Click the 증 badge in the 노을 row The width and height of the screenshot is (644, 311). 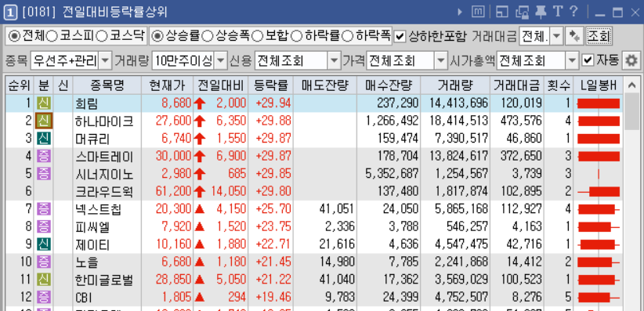[x=44, y=262]
